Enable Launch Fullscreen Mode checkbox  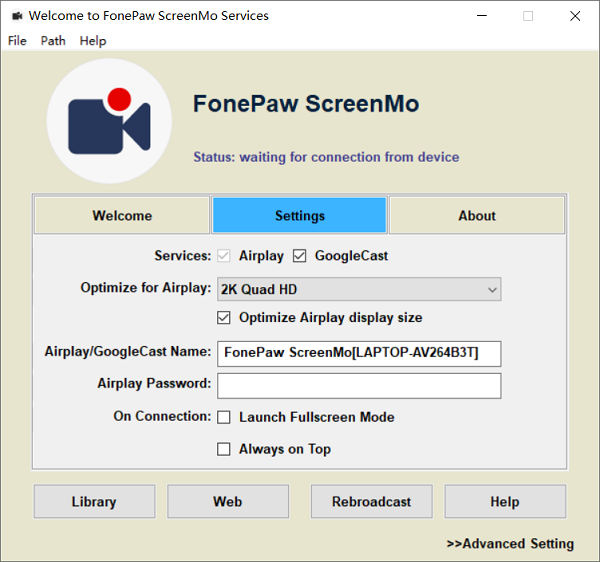pyautogui.click(x=224, y=417)
